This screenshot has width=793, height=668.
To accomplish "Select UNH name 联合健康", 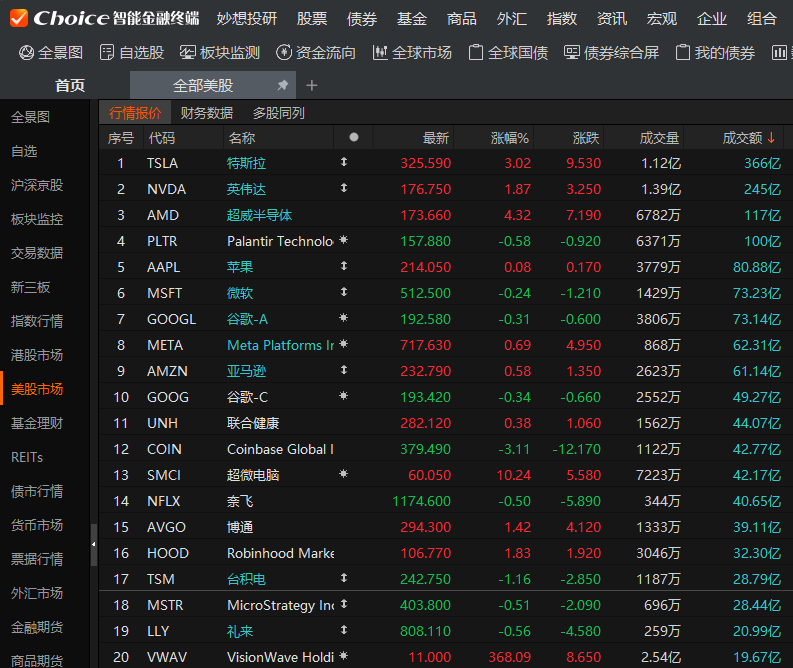I will pos(253,423).
